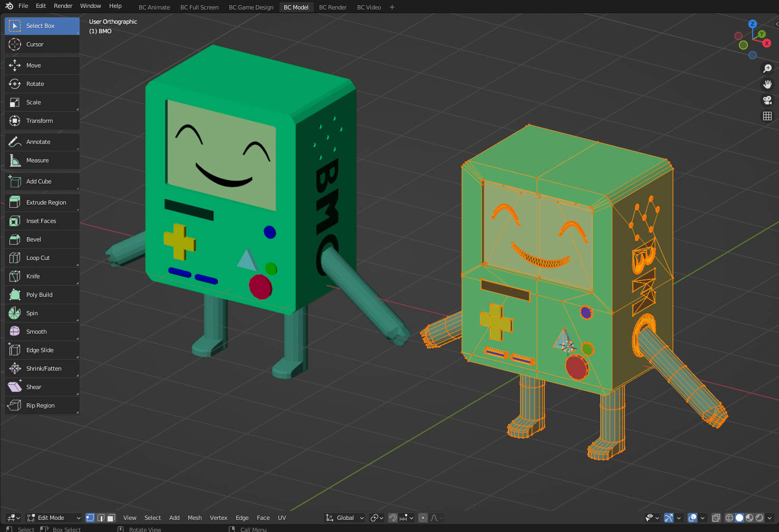This screenshot has width=779, height=532.
Task: Open the Window menu
Action: (91, 6)
